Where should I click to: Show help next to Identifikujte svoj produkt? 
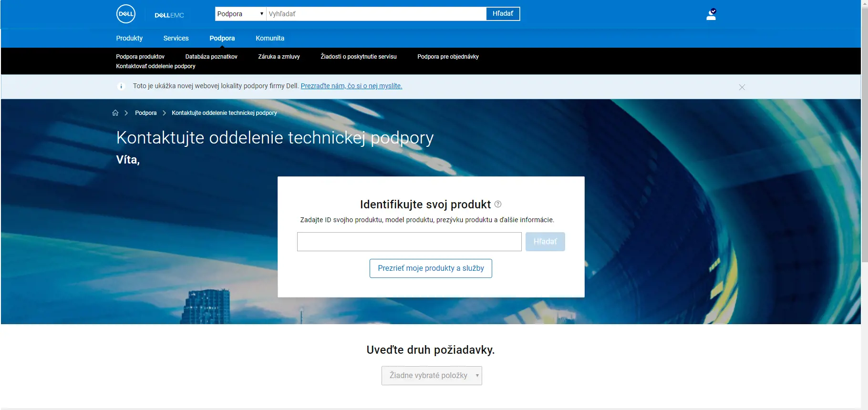tap(498, 204)
